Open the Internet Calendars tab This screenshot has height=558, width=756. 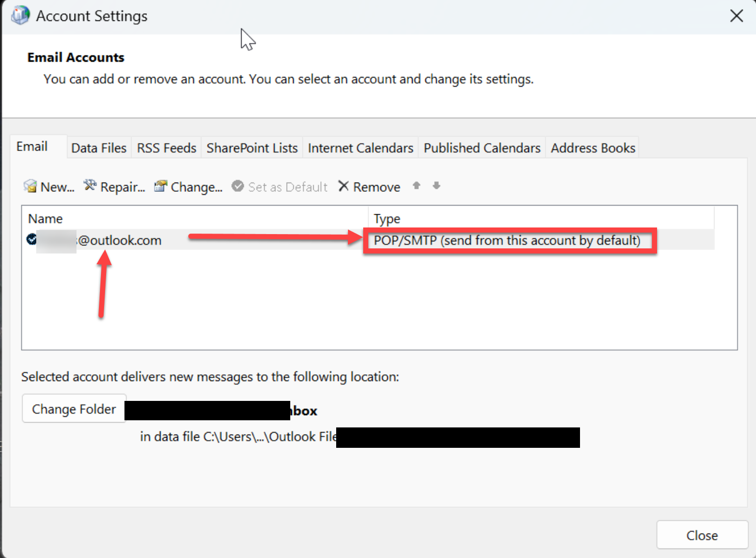coord(361,148)
